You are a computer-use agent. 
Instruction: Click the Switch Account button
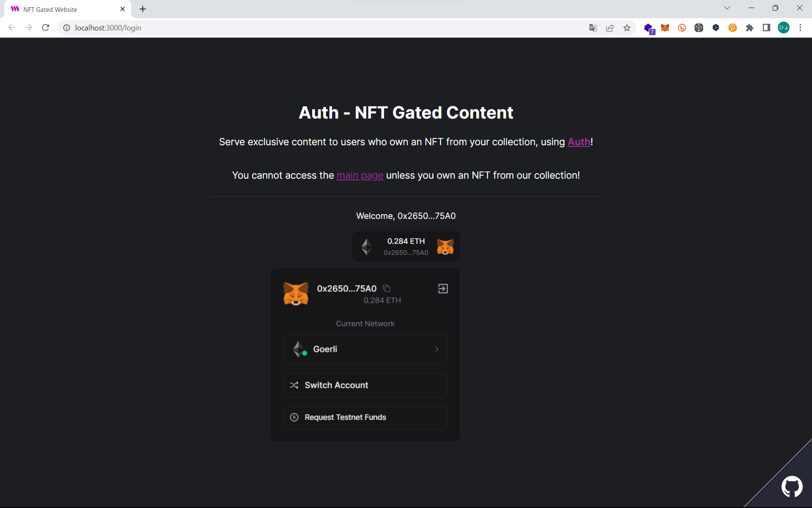365,385
